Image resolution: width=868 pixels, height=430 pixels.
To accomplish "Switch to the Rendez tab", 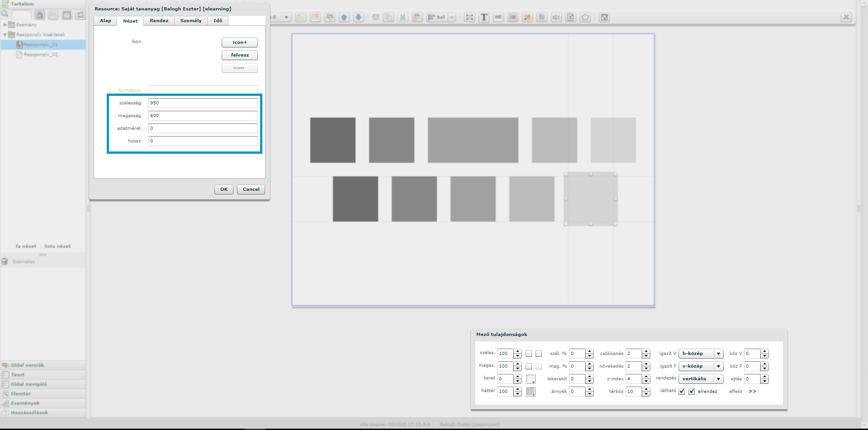I will coord(159,21).
